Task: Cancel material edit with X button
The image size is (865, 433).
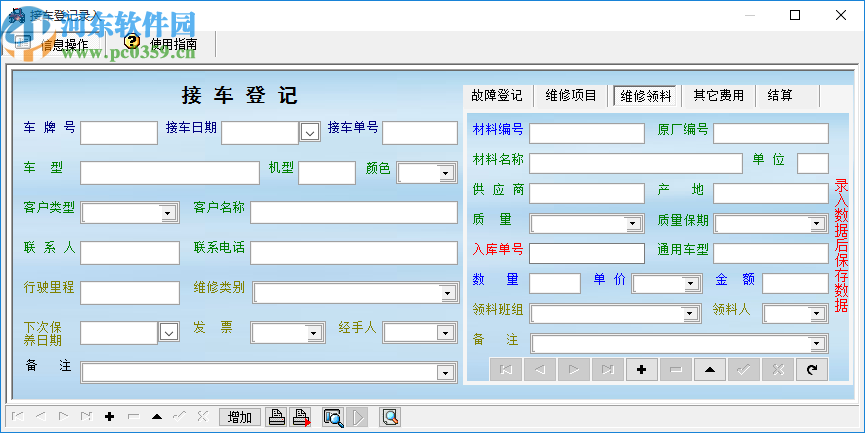Action: (x=778, y=370)
